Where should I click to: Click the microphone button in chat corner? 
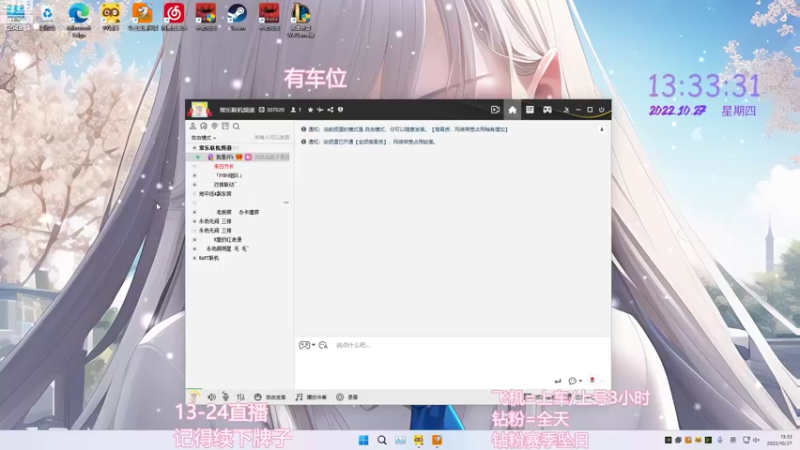(x=602, y=130)
